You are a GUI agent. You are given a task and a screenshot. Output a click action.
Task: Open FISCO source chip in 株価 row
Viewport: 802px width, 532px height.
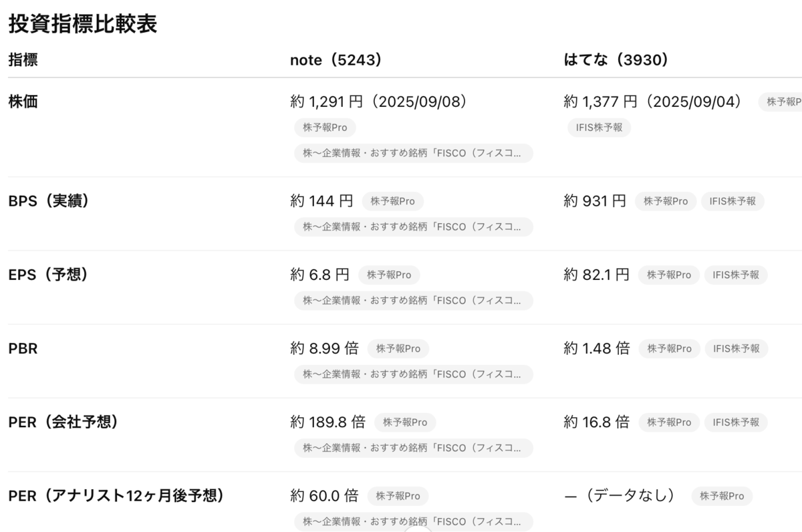tap(414, 153)
